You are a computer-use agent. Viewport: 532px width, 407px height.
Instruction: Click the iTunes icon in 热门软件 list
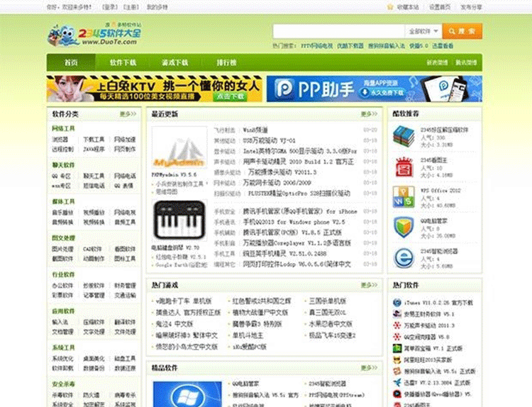(x=397, y=303)
